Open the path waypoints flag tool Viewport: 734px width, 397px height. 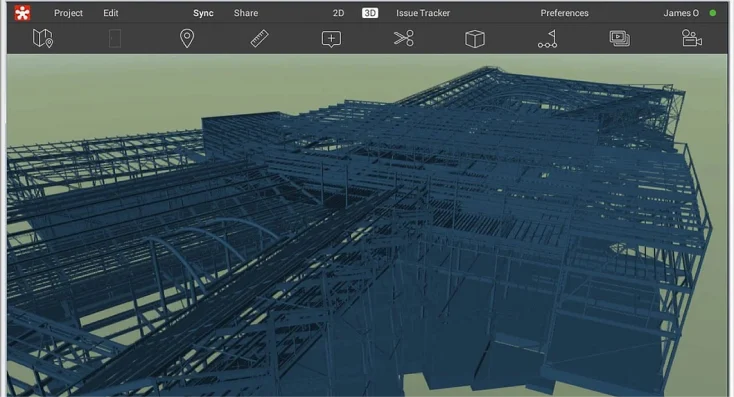547,39
